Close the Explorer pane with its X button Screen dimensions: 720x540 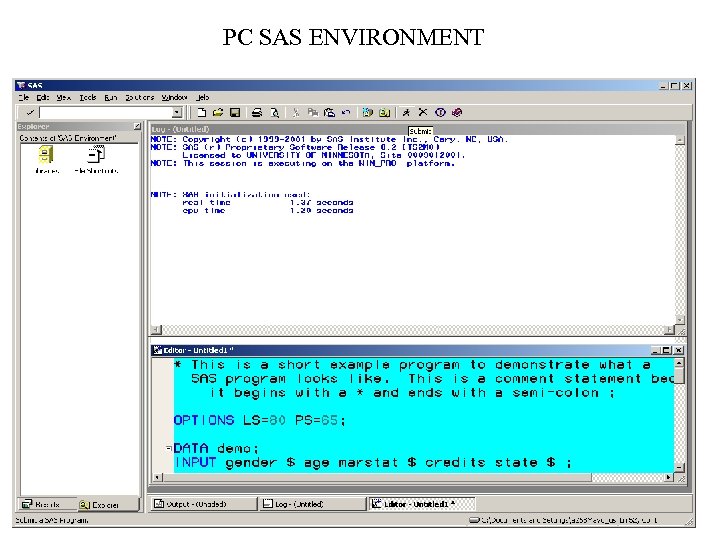tap(137, 126)
